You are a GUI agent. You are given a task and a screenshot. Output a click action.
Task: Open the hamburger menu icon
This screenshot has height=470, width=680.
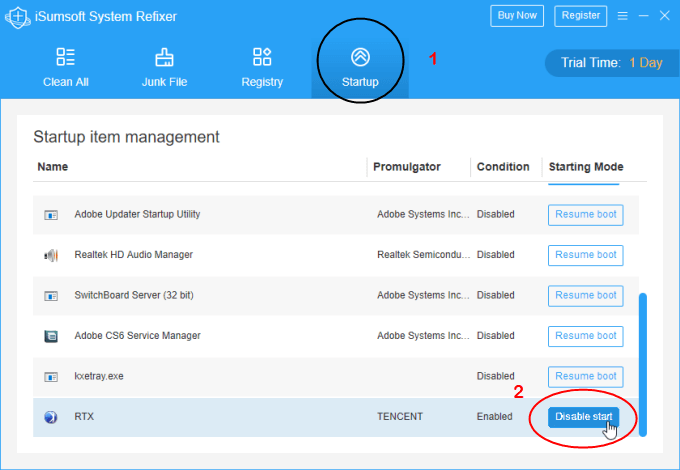pyautogui.click(x=623, y=16)
